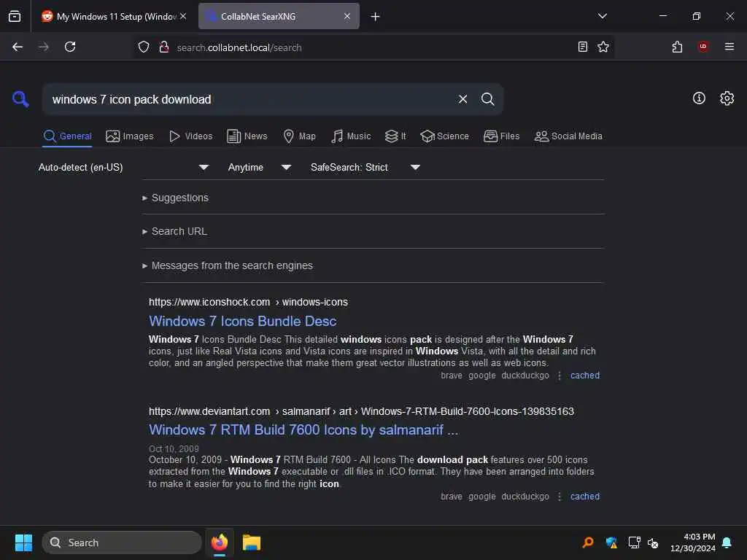Image resolution: width=747 pixels, height=560 pixels.
Task: Click iconshock.com result URL
Action: (x=248, y=302)
